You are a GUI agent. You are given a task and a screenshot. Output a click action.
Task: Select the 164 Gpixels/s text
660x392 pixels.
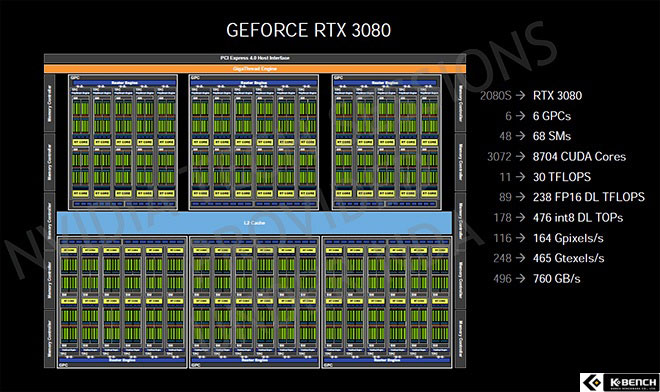point(568,238)
